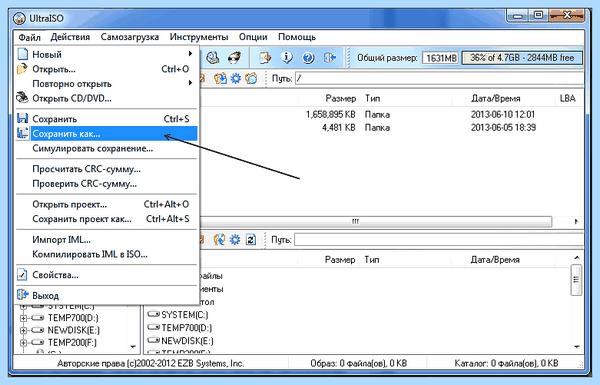The height and width of the screenshot is (385, 600).
Task: Choose Компилировать IML в ISO... entry
Action: 106,254
